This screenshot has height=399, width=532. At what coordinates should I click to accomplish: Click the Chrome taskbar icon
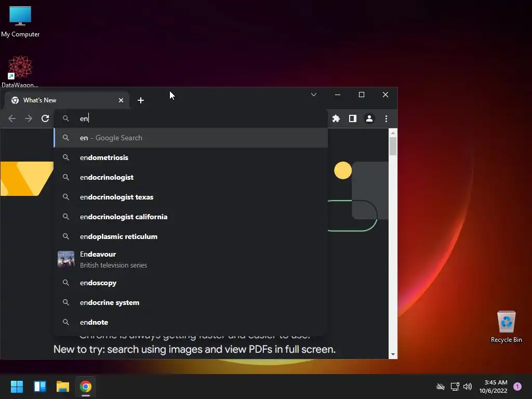click(x=86, y=387)
